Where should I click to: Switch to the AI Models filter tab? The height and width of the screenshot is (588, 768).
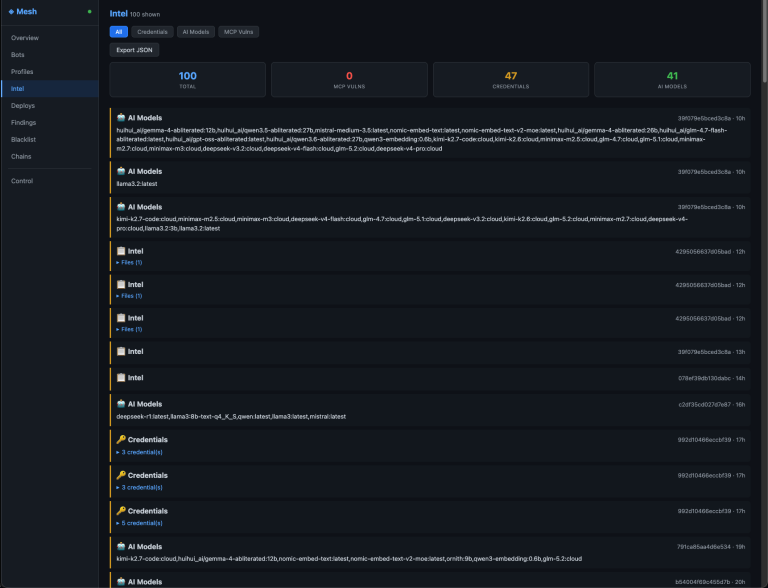pyautogui.click(x=196, y=32)
